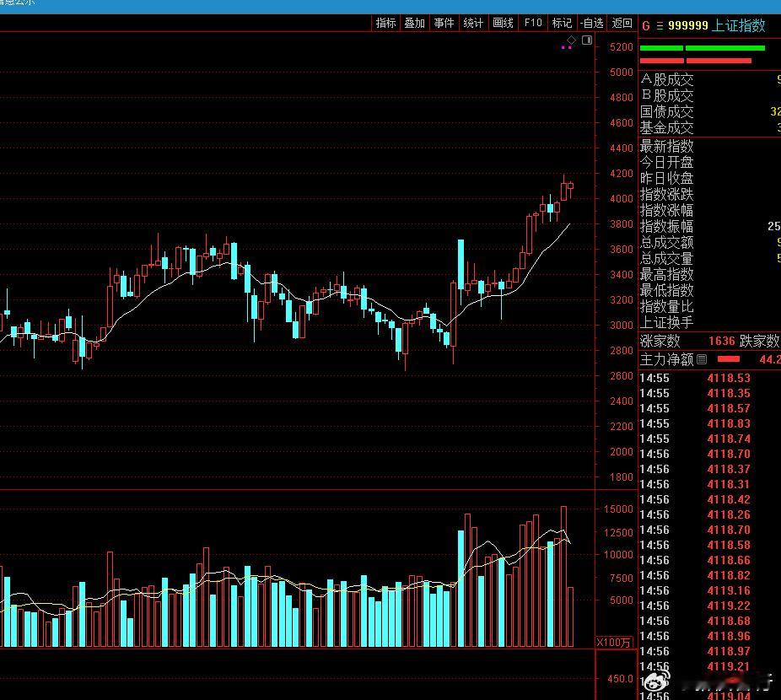Click the stock code 999999
The image size is (781, 700).
tap(688, 25)
